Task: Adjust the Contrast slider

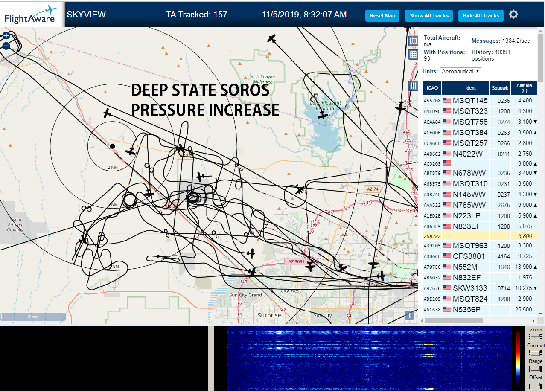Action: [535, 353]
